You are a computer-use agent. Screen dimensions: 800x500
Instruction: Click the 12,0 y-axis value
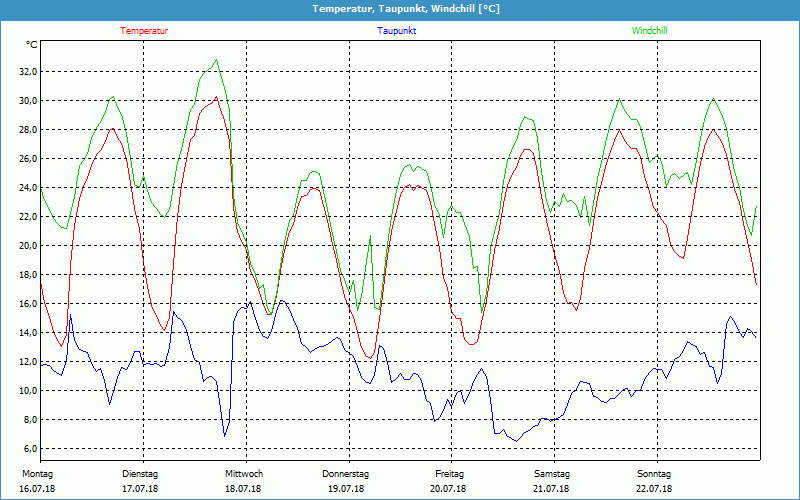pos(28,362)
